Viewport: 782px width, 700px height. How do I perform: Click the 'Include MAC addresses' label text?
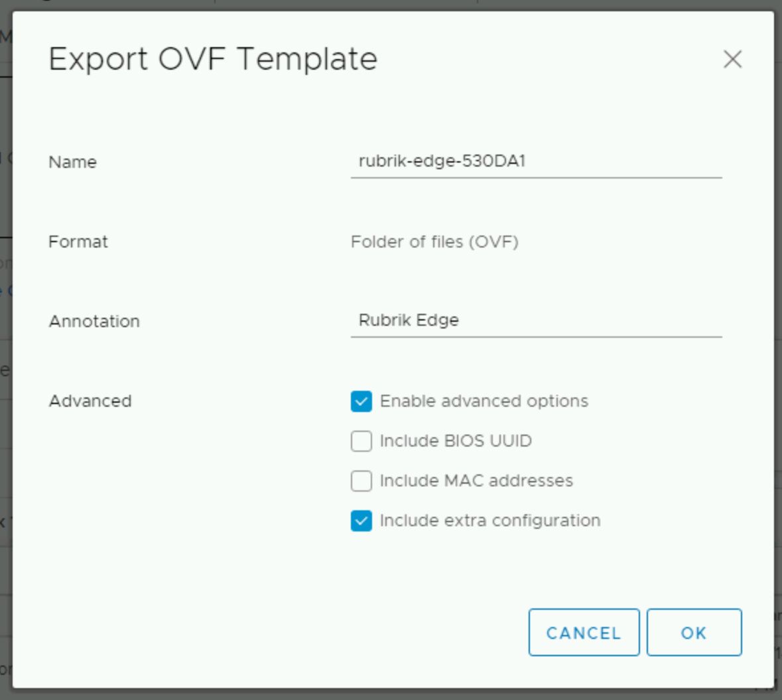click(476, 481)
